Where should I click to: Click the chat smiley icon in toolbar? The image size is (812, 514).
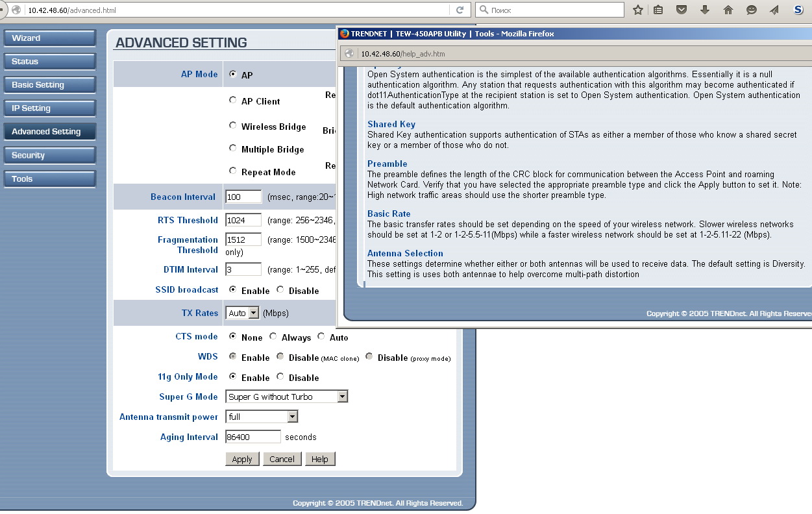[x=752, y=10]
